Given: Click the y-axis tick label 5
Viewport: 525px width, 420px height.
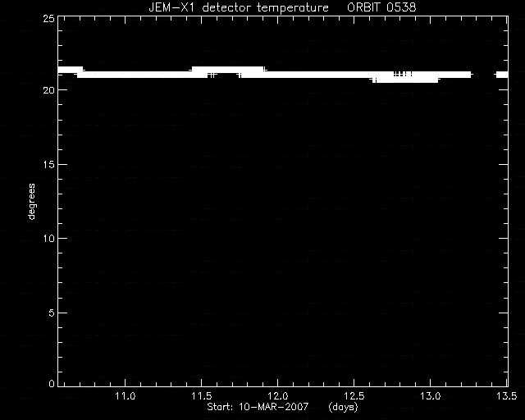Looking at the screenshot, I should (x=52, y=313).
